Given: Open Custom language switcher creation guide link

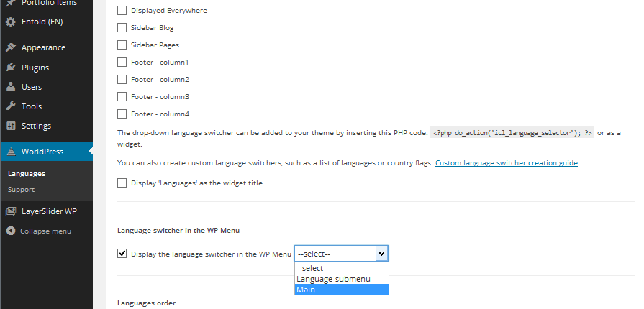Looking at the screenshot, I should pyautogui.click(x=507, y=163).
